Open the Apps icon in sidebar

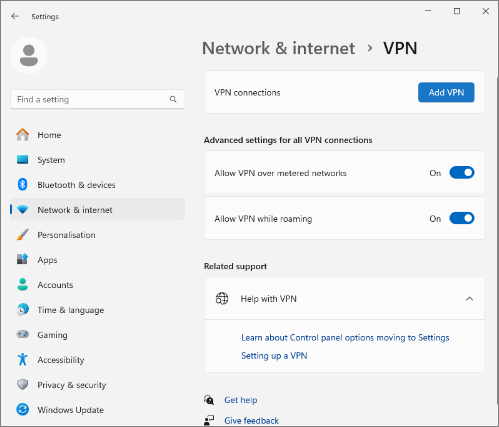(x=23, y=259)
